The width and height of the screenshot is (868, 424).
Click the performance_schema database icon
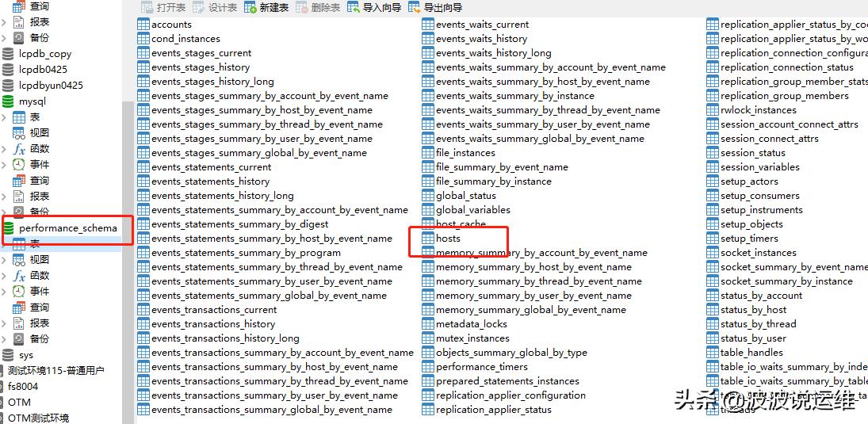click(8, 228)
